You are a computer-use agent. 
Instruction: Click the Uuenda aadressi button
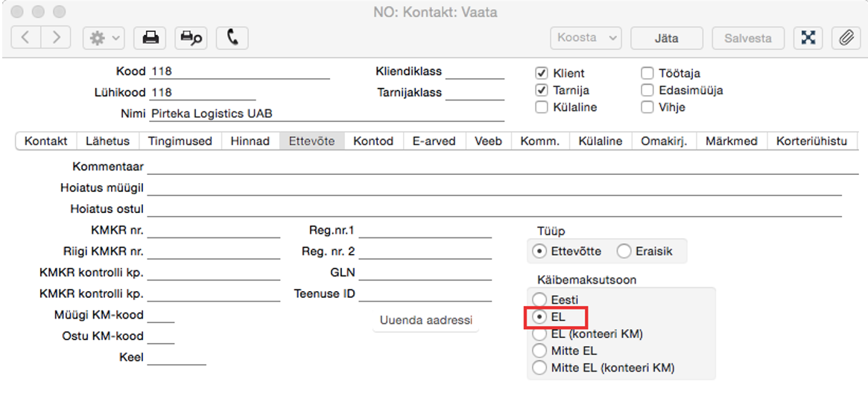425,320
